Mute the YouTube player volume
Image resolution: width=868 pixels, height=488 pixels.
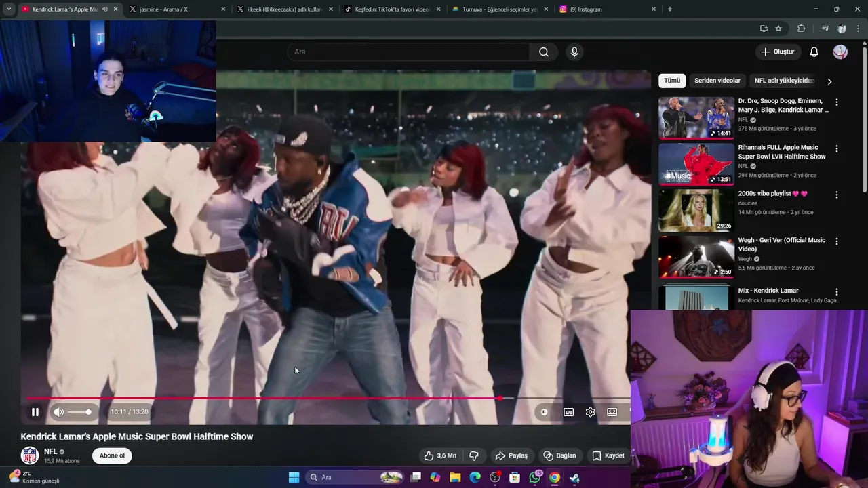pos(59,411)
